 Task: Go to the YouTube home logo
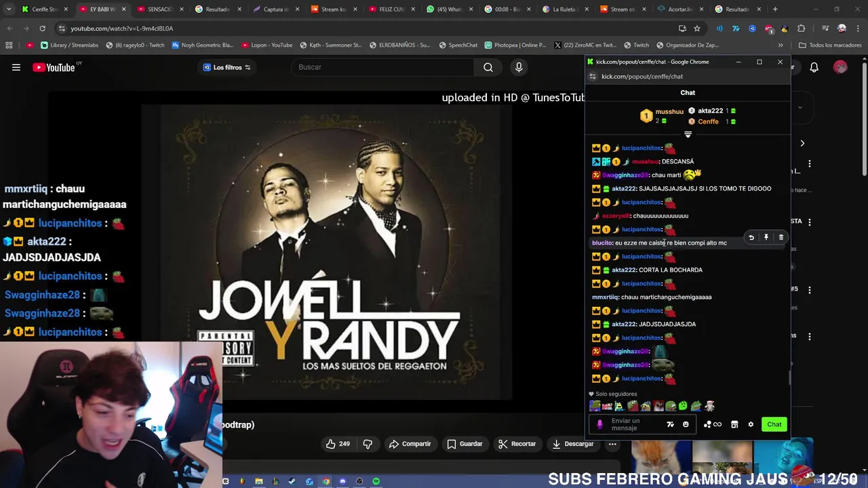click(54, 67)
